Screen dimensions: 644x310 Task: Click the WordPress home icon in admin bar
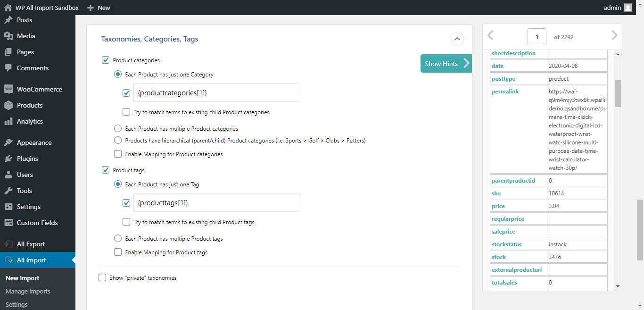click(x=8, y=8)
